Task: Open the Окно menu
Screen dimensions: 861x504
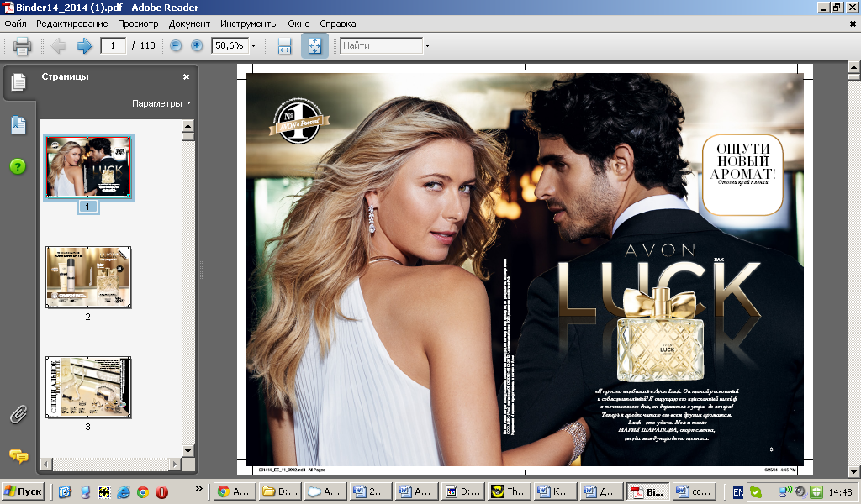Action: (298, 24)
